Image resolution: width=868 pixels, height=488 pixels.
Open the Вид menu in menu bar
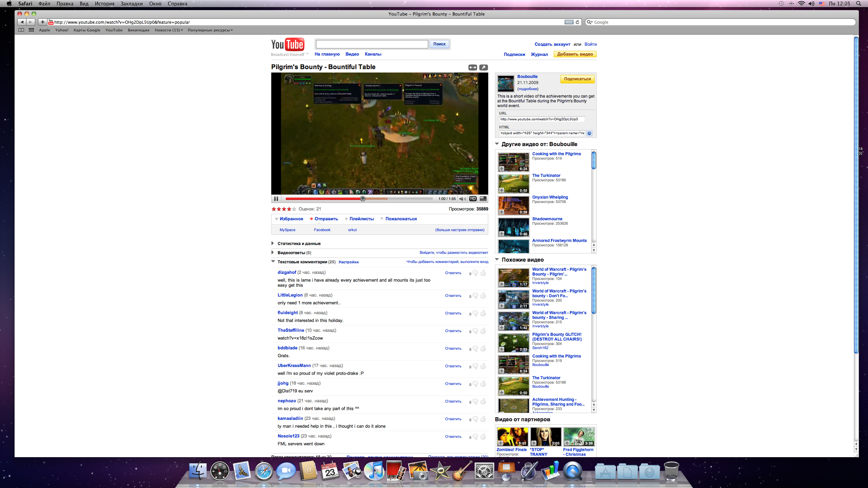pos(84,4)
